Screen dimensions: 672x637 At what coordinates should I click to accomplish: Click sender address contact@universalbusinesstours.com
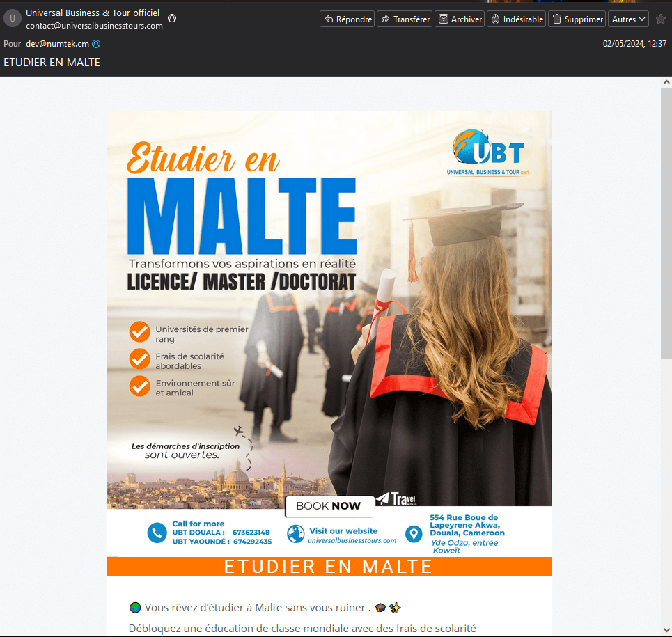[94, 26]
